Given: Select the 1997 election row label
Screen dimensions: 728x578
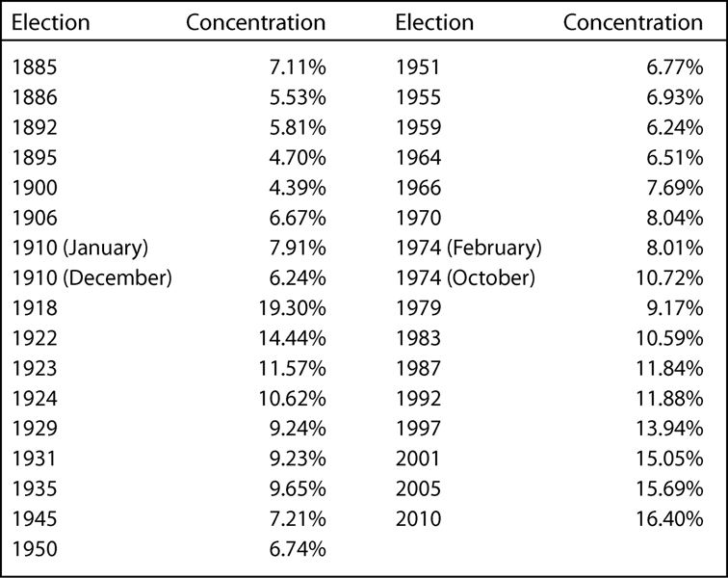Looking at the screenshot, I should click(x=418, y=430).
